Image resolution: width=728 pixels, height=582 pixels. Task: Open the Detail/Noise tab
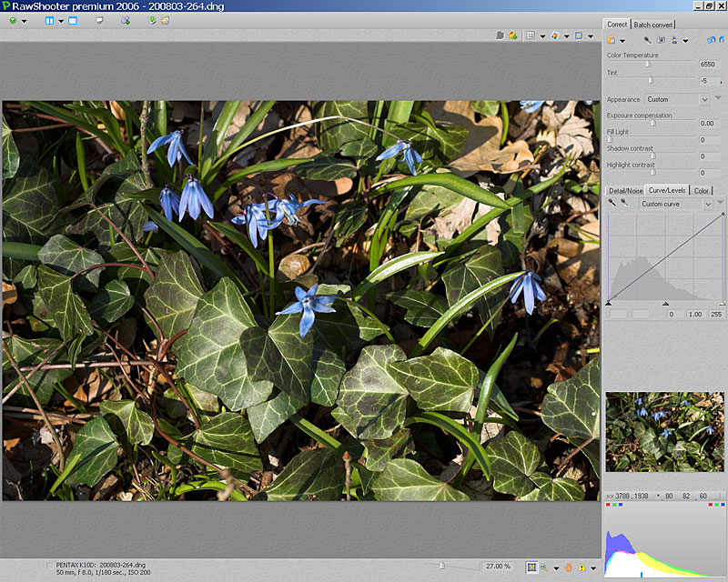click(625, 190)
